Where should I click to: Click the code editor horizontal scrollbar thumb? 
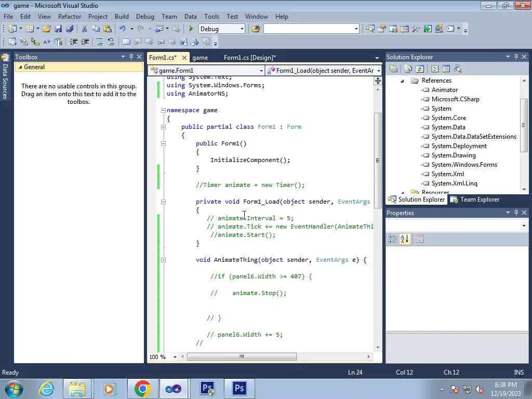tap(242, 357)
